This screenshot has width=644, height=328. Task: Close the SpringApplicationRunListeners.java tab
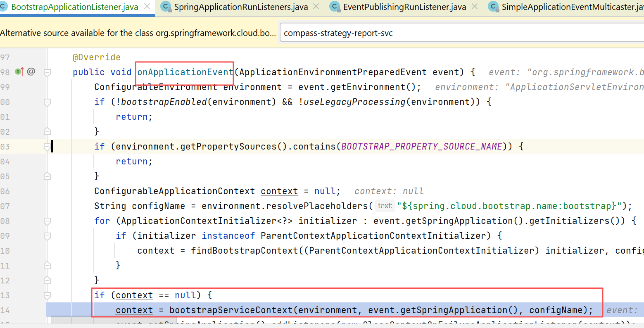[316, 7]
